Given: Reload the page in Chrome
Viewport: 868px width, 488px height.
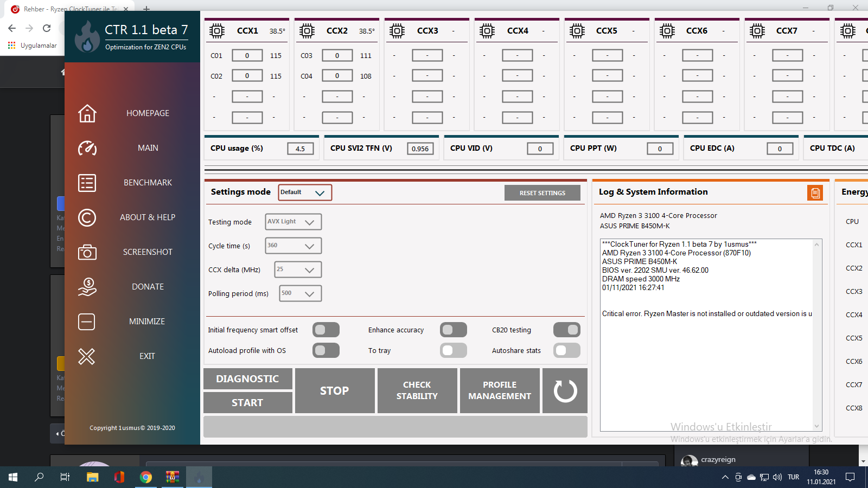Looking at the screenshot, I should (x=47, y=28).
